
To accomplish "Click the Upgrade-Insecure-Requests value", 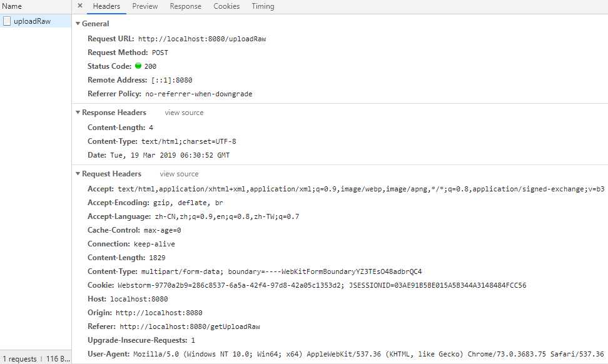I will click(193, 340).
